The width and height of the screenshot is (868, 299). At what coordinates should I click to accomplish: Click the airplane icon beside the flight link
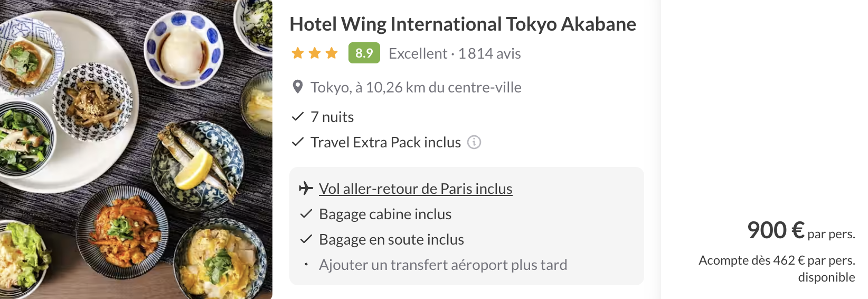pyautogui.click(x=306, y=188)
